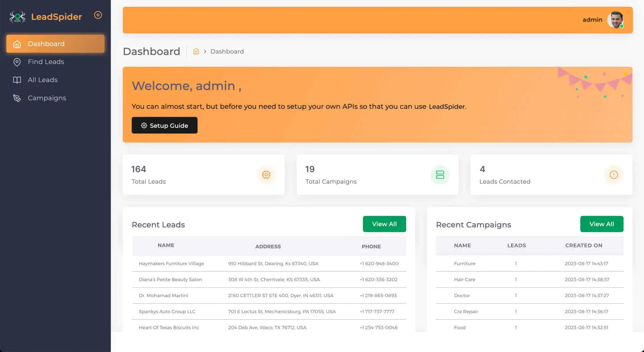Open the admin profile avatar
The image size is (644, 352).
tap(615, 20)
